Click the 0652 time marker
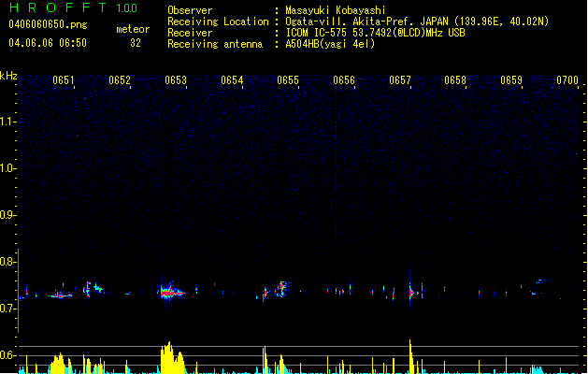588x374 pixels. click(x=120, y=80)
